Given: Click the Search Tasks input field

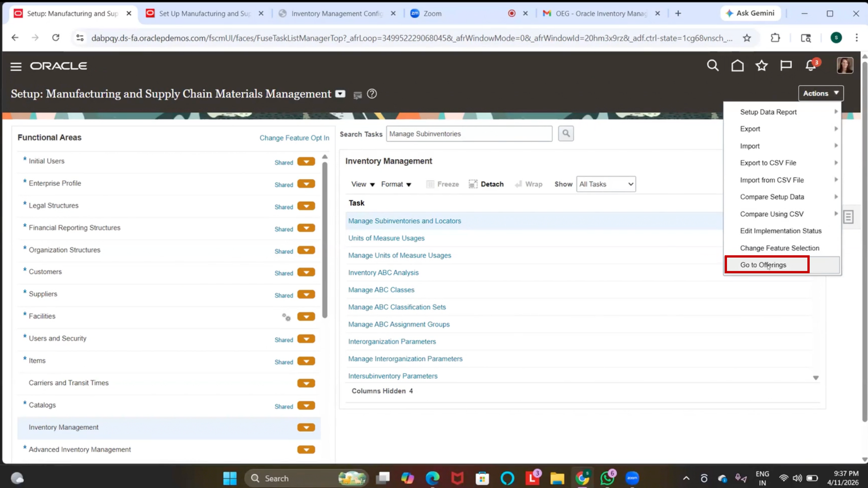Looking at the screenshot, I should click(x=469, y=134).
